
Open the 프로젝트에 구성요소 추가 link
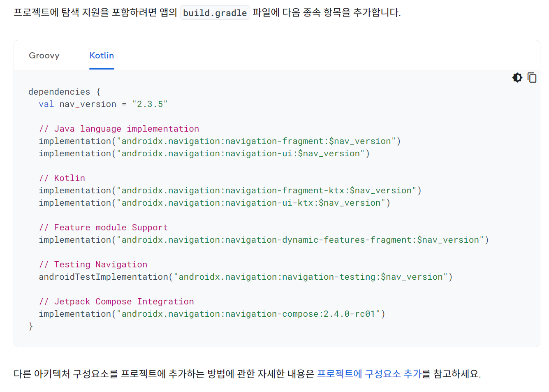pos(369,373)
